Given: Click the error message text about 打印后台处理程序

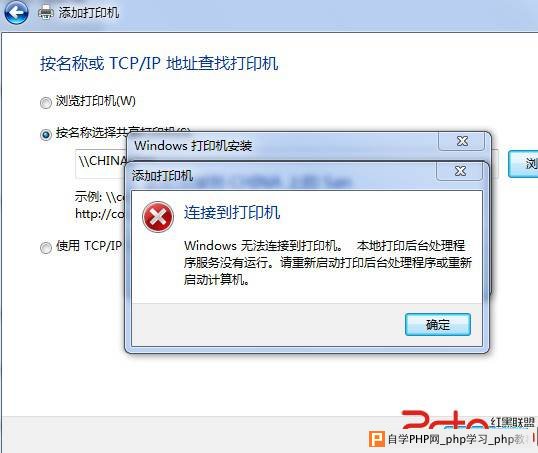Looking at the screenshot, I should 328,263.
